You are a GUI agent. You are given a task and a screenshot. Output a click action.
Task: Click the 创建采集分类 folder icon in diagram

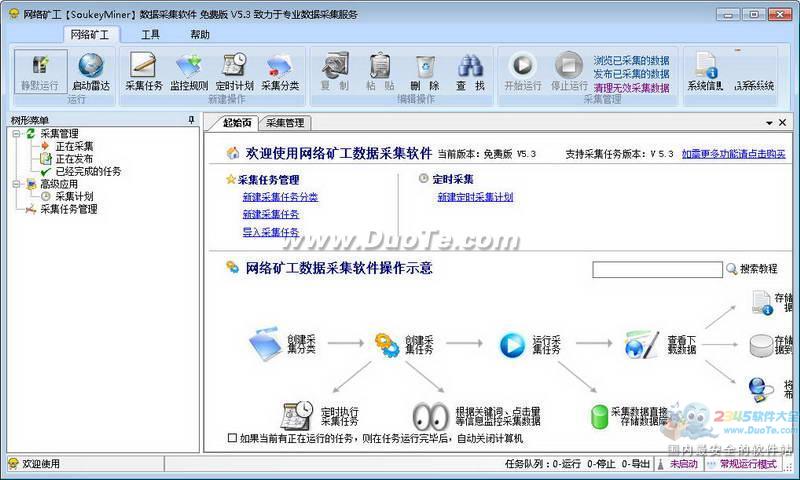point(266,344)
